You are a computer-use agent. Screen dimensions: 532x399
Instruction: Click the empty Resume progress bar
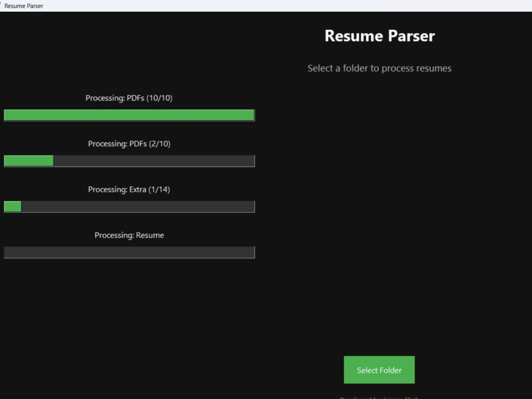click(129, 252)
